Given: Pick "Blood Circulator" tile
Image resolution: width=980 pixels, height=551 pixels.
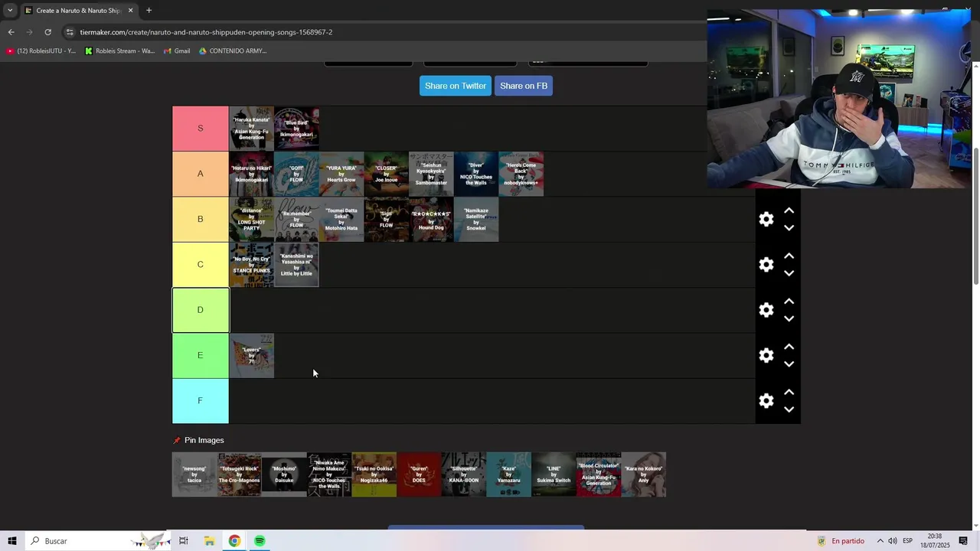Looking at the screenshot, I should pyautogui.click(x=599, y=474).
